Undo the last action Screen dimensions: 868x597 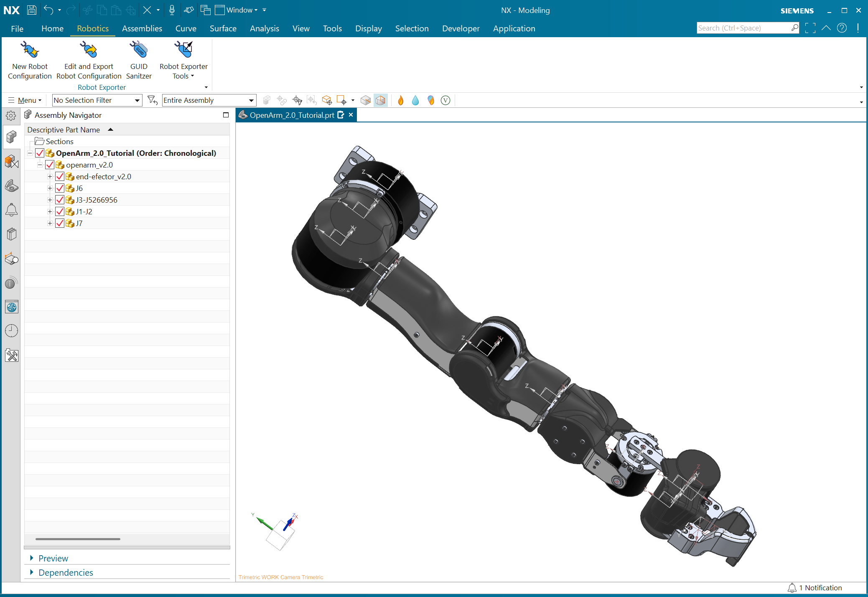48,10
